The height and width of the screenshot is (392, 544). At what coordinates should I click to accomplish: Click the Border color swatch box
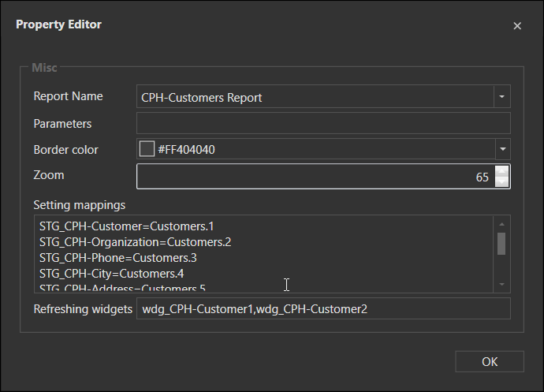(147, 149)
